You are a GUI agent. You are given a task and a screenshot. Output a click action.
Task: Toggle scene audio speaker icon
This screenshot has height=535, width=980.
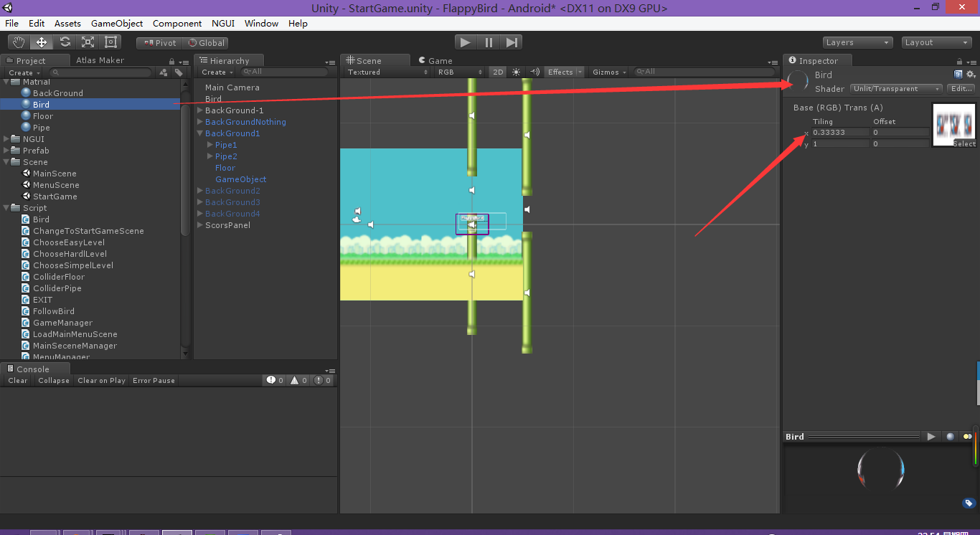pos(534,72)
